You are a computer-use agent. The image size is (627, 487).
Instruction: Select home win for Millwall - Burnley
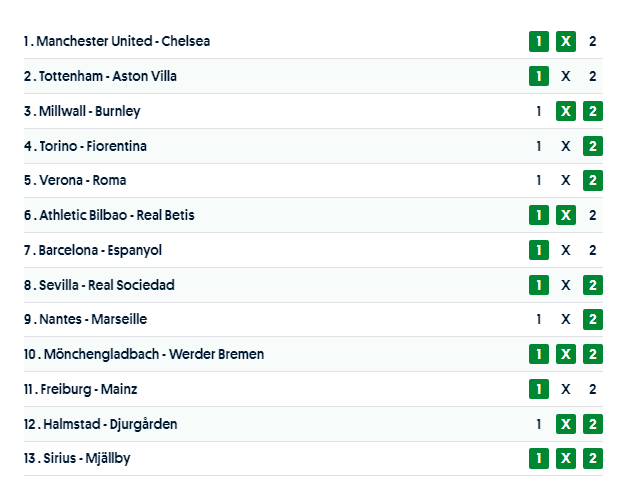[539, 111]
